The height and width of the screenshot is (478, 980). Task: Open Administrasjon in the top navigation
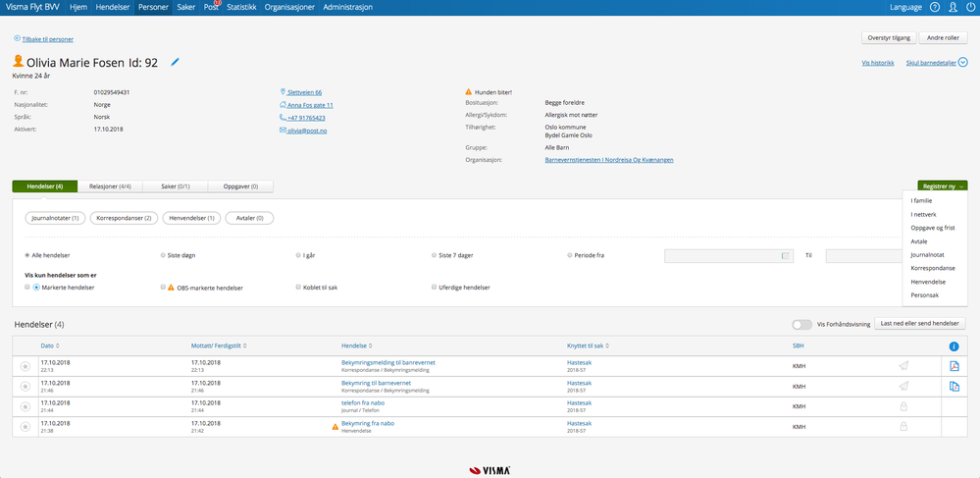click(348, 8)
